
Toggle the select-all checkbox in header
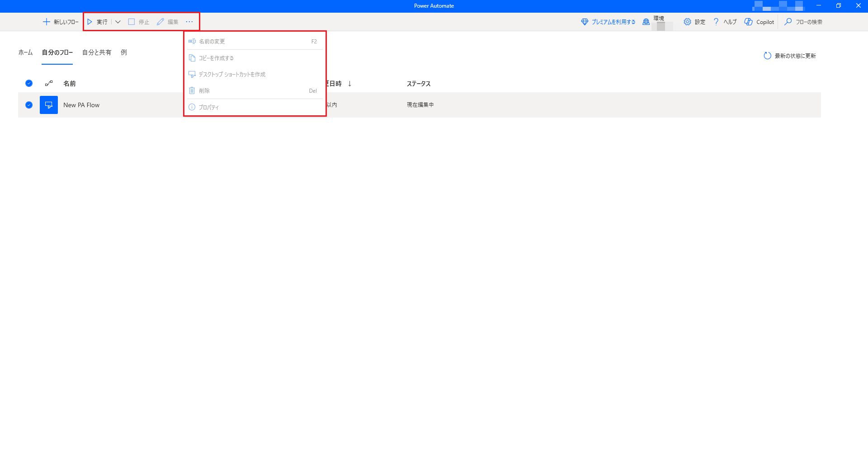tap(29, 83)
